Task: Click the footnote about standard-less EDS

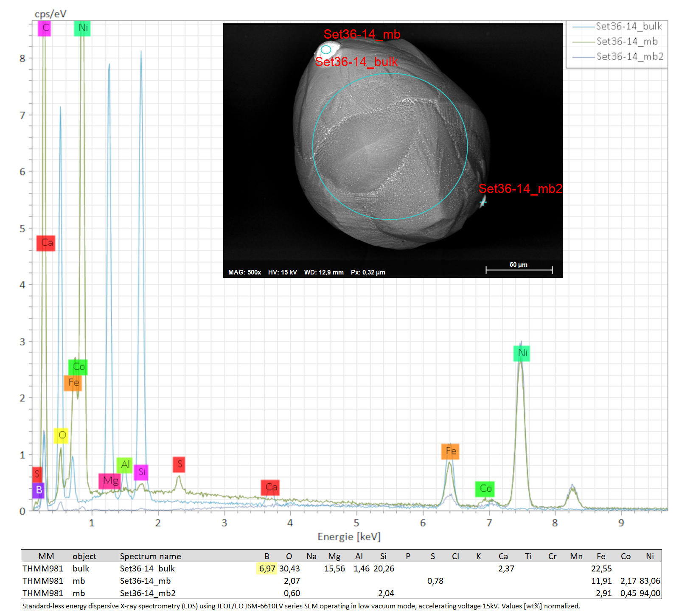Action: click(x=301, y=606)
